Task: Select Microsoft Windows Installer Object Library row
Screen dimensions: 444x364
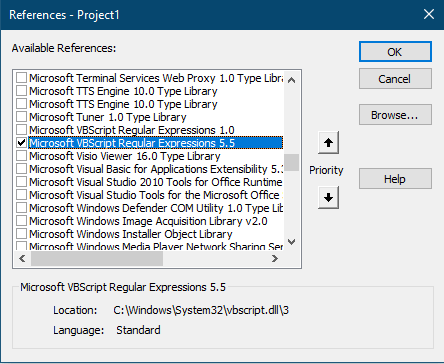Action: pyautogui.click(x=130, y=234)
